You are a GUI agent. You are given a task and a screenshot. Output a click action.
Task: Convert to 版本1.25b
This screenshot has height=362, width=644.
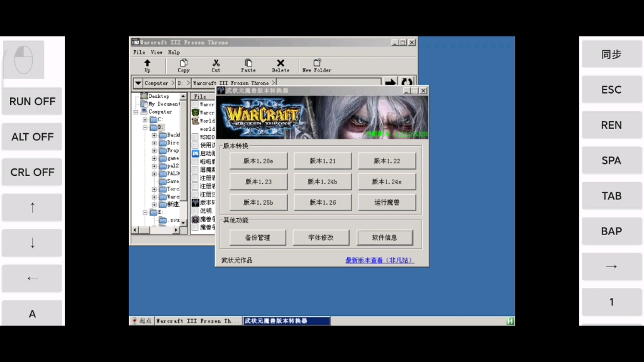point(258,202)
